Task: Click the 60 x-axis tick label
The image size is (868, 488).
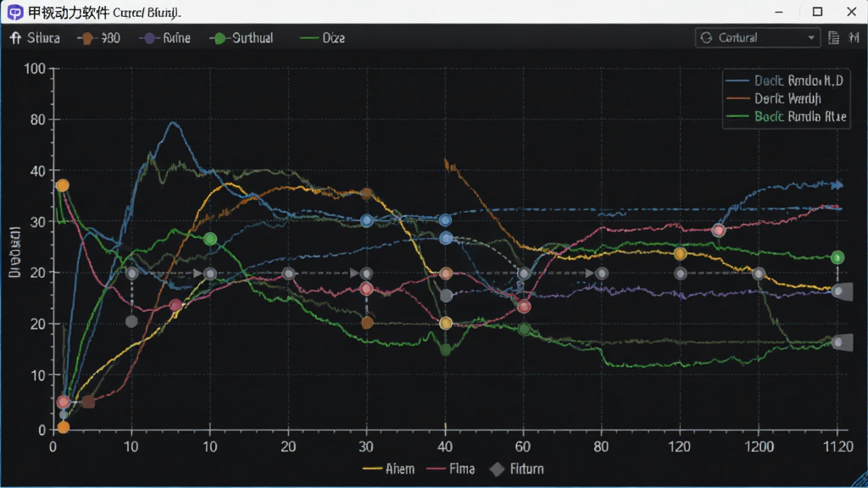Action: click(523, 446)
